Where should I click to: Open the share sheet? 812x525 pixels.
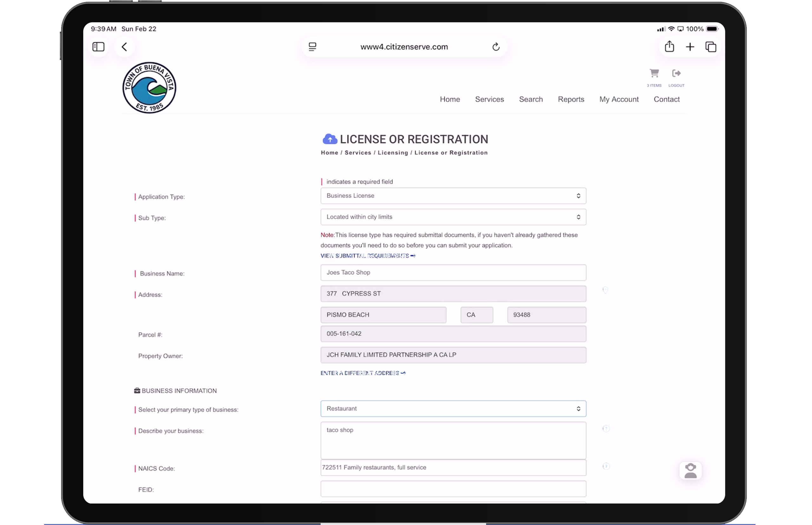669,47
